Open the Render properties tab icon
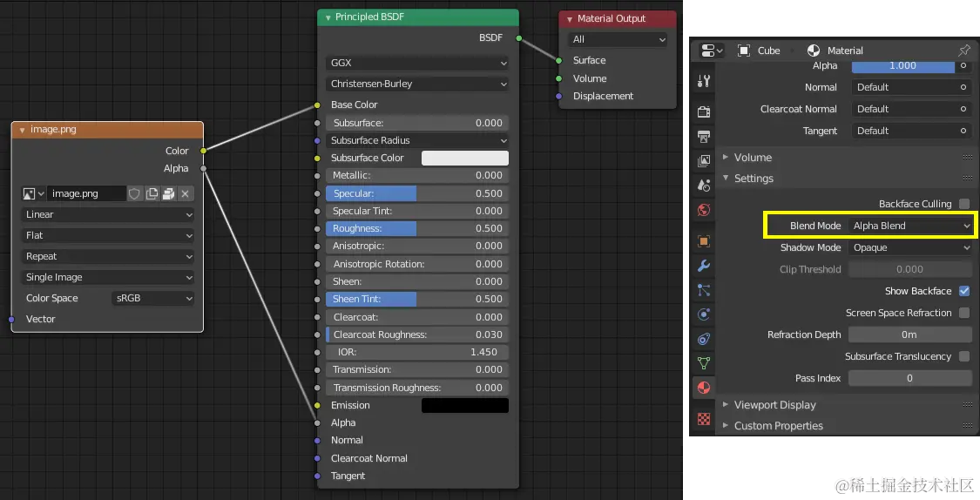980x500 pixels. click(704, 111)
